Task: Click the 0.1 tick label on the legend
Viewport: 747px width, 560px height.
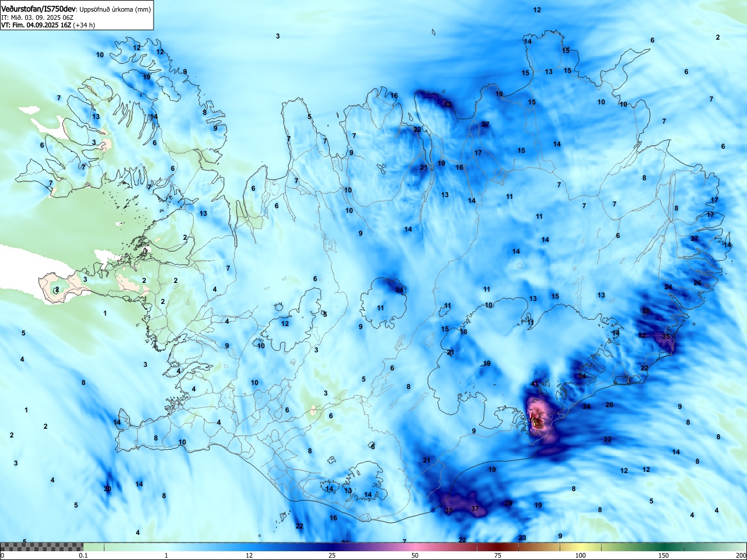Action: click(83, 555)
